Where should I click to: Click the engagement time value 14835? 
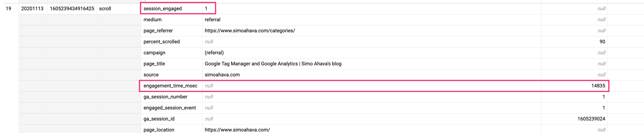click(598, 86)
